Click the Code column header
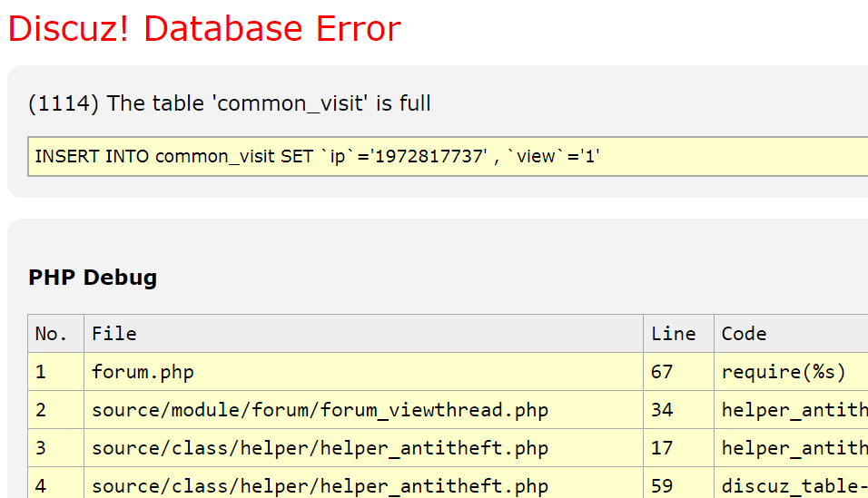 pyautogui.click(x=791, y=334)
